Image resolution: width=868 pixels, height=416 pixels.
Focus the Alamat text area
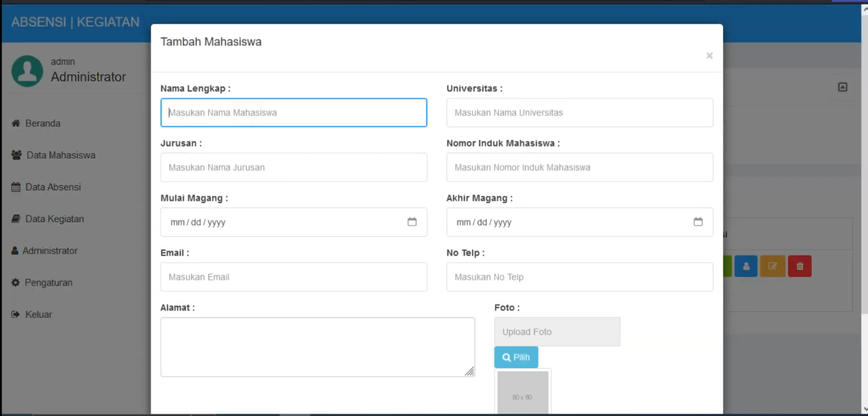(x=318, y=347)
